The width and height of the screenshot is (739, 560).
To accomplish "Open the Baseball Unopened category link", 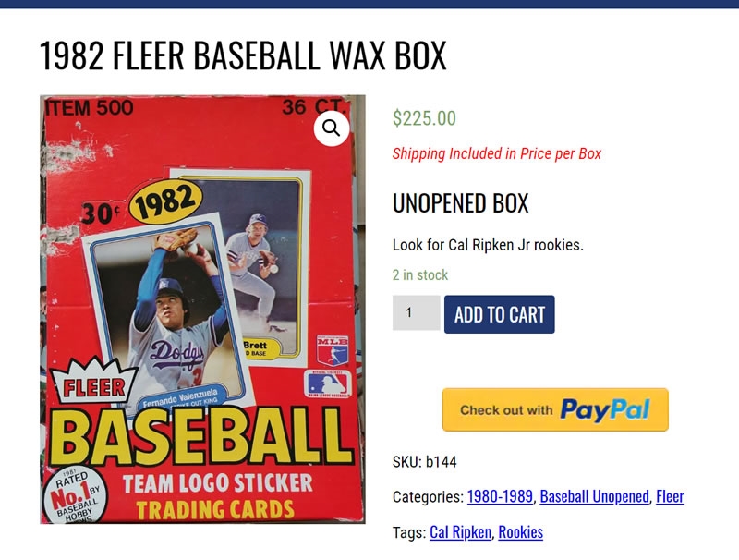I will [x=594, y=496].
